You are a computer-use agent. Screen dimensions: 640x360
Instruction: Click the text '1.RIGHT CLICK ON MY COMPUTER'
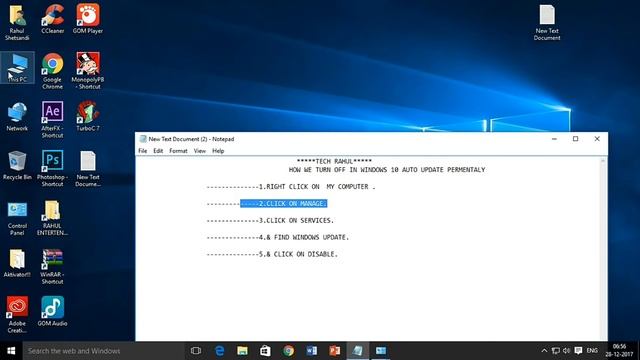coord(313,187)
